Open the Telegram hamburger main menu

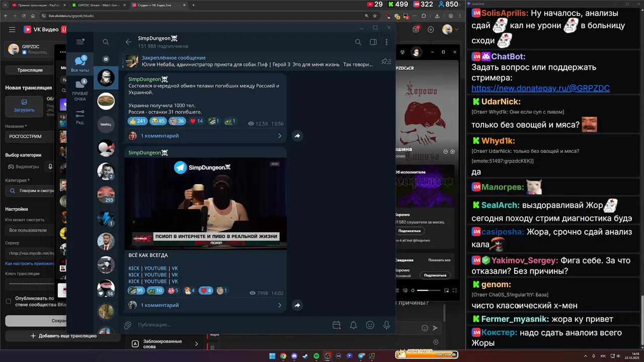tap(80, 42)
